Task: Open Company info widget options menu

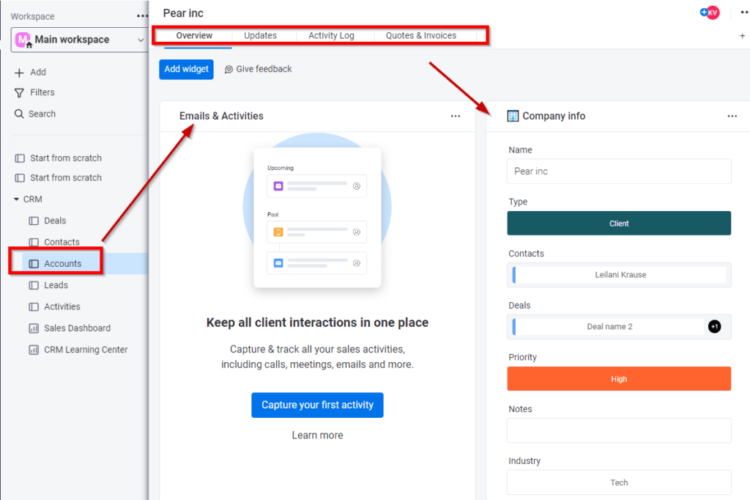Action: click(x=732, y=116)
